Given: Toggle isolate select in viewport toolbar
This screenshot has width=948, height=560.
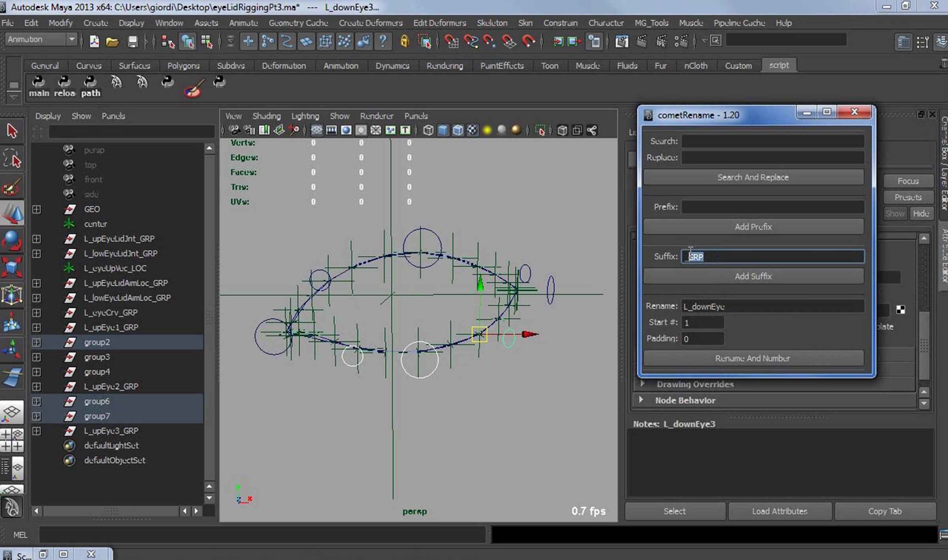Looking at the screenshot, I should pos(540,130).
